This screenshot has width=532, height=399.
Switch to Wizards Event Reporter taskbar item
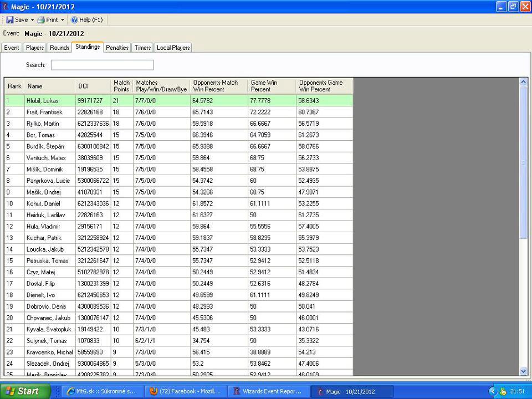(x=268, y=391)
